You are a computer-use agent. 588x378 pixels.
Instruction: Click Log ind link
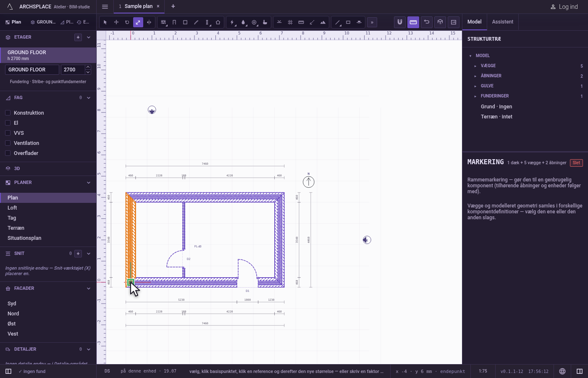point(564,7)
